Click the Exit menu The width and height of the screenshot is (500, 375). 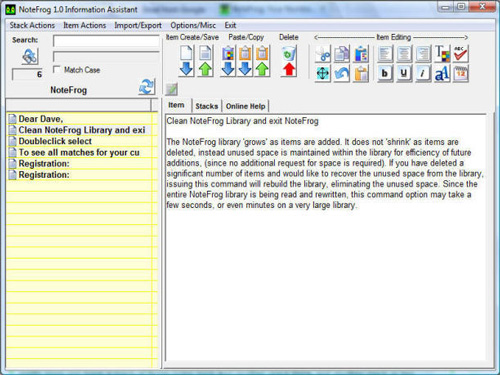230,25
